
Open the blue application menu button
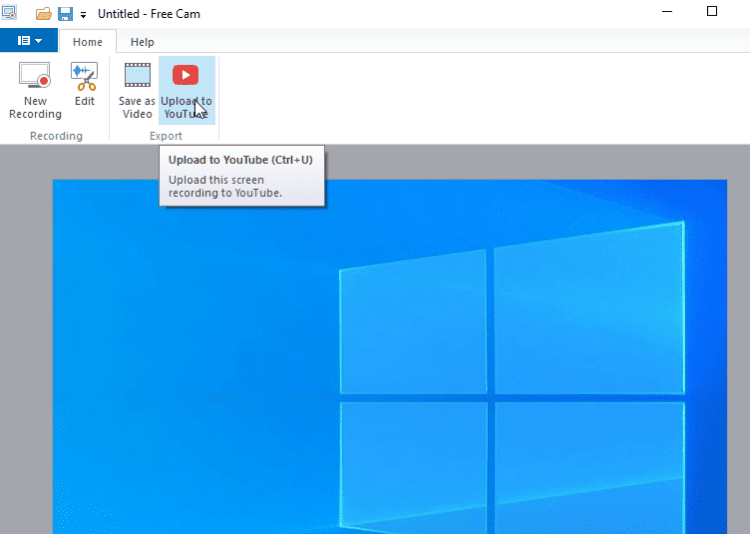(29, 41)
